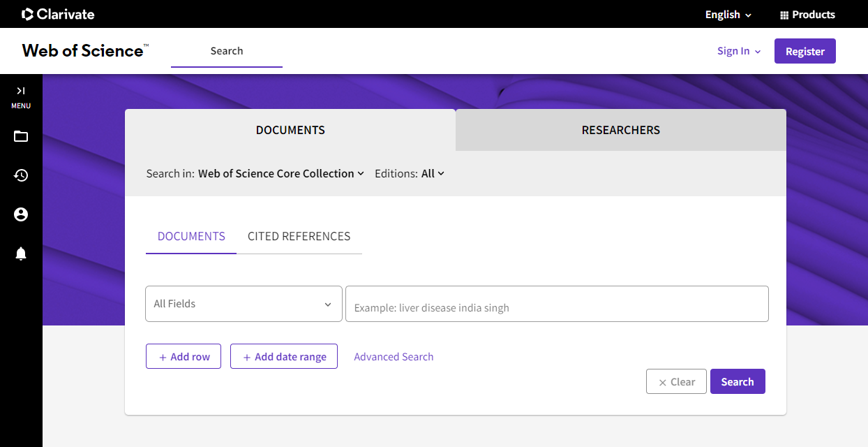
Task: Switch to the RESEARCHERS tab
Action: tap(620, 130)
